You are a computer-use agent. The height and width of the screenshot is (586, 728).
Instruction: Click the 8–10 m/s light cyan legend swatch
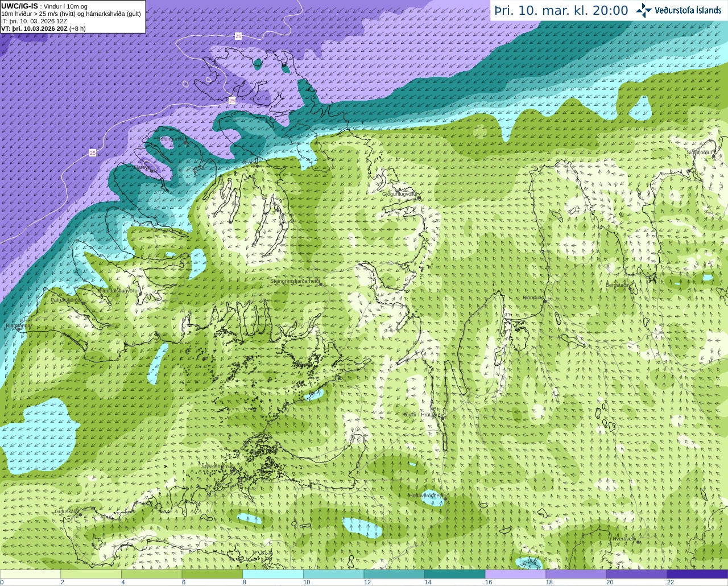click(273, 574)
